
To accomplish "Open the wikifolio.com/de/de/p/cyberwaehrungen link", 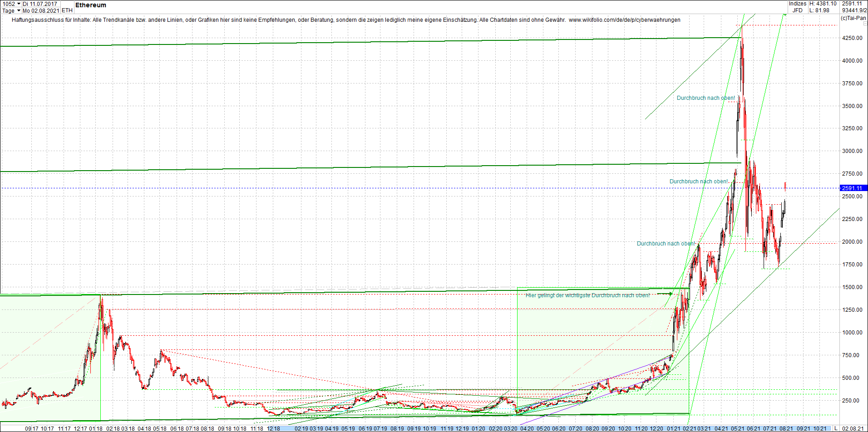I will tap(625, 20).
